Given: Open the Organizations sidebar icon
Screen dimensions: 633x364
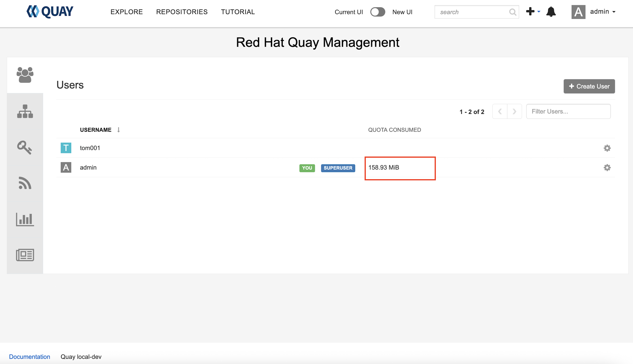Looking at the screenshot, I should coord(25,111).
